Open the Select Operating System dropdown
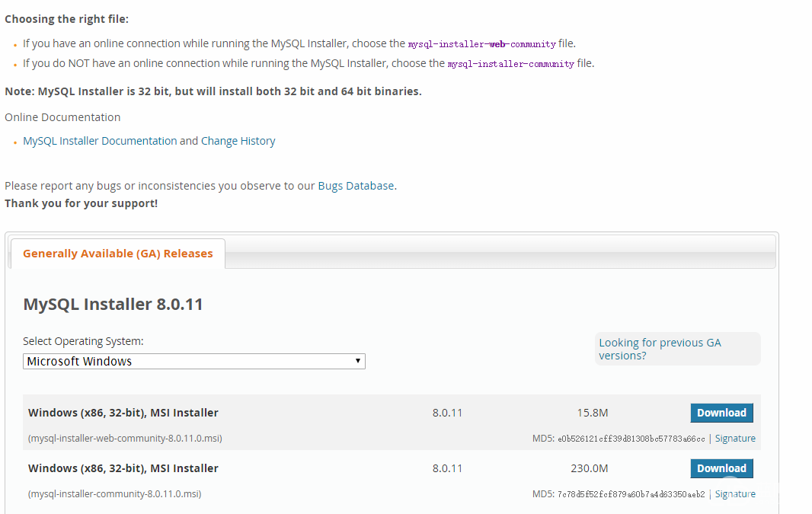The height and width of the screenshot is (514, 812). point(194,361)
